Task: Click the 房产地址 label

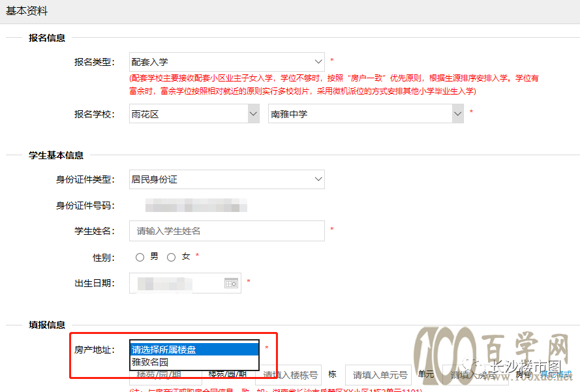Action: (x=95, y=350)
